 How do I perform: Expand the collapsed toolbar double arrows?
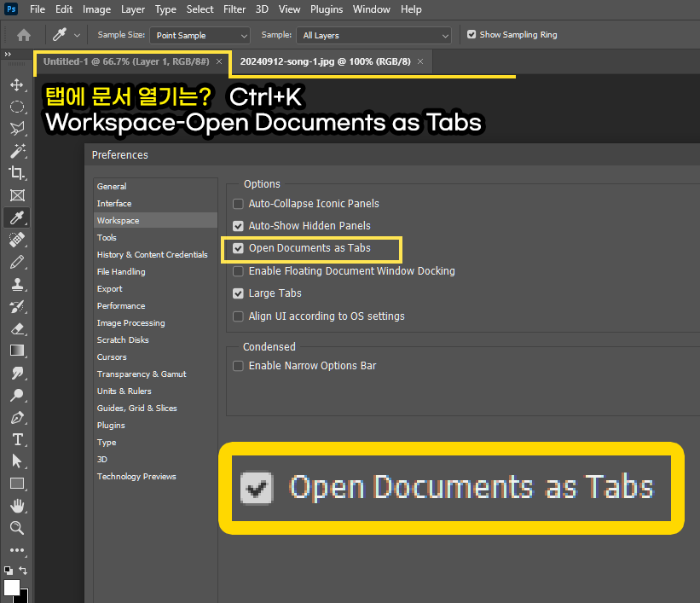click(x=8, y=54)
